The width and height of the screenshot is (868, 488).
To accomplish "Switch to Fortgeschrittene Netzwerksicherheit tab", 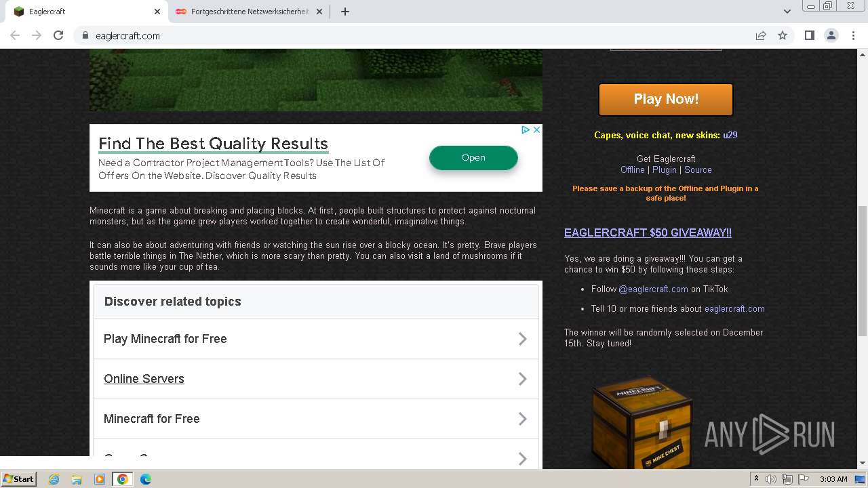I will pos(249,12).
